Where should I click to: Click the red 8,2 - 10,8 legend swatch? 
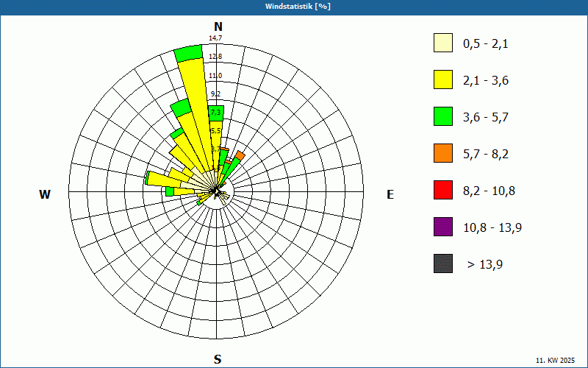(x=443, y=190)
